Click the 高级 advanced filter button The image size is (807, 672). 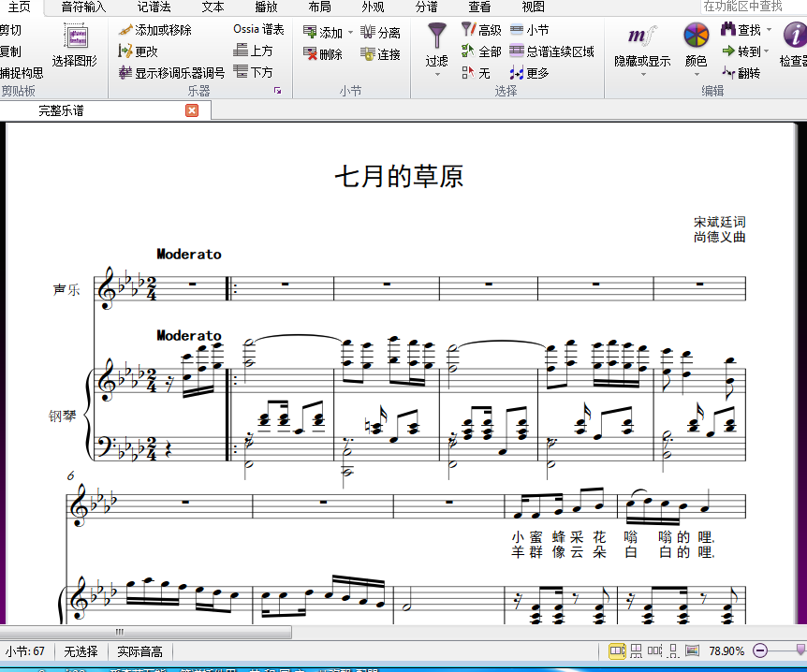point(481,30)
